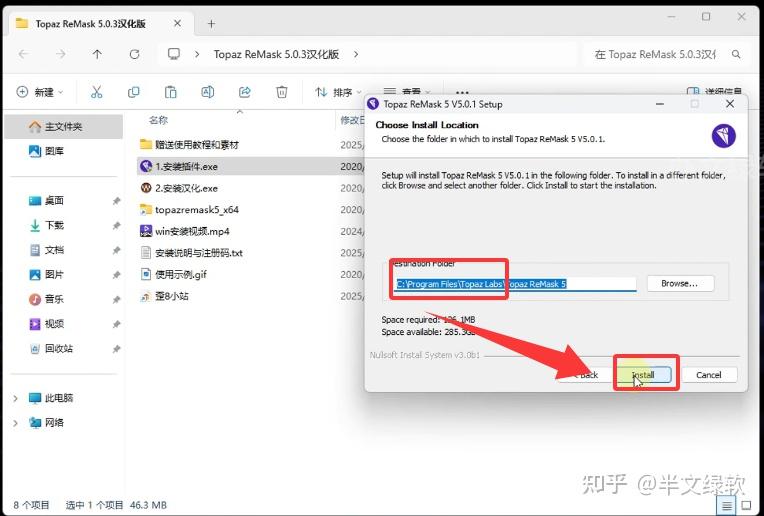Viewport: 764px width, 516px height.
Task: Select the file 1.安装插件.exe
Action: coord(179,167)
